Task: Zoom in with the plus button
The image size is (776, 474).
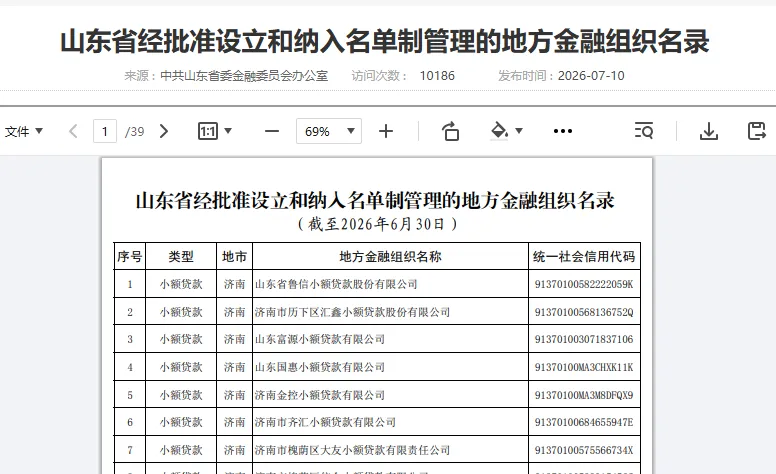Action: click(x=386, y=132)
